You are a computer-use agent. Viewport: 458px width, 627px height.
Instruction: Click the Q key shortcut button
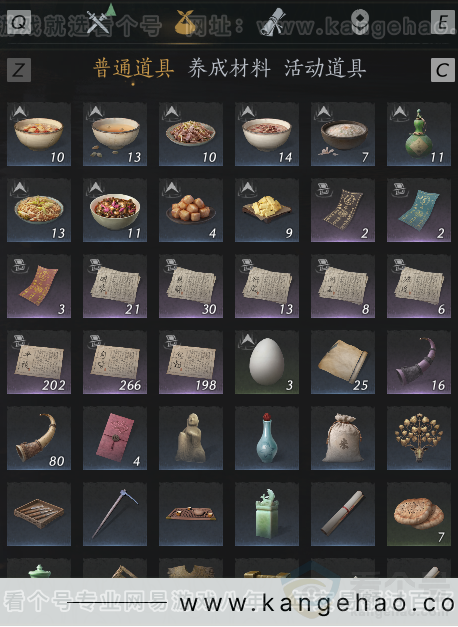point(19,22)
